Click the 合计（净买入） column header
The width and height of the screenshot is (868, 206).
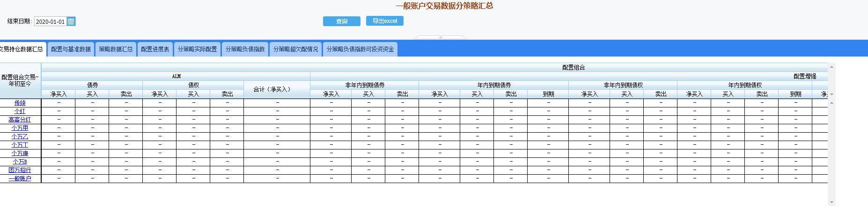(x=277, y=89)
